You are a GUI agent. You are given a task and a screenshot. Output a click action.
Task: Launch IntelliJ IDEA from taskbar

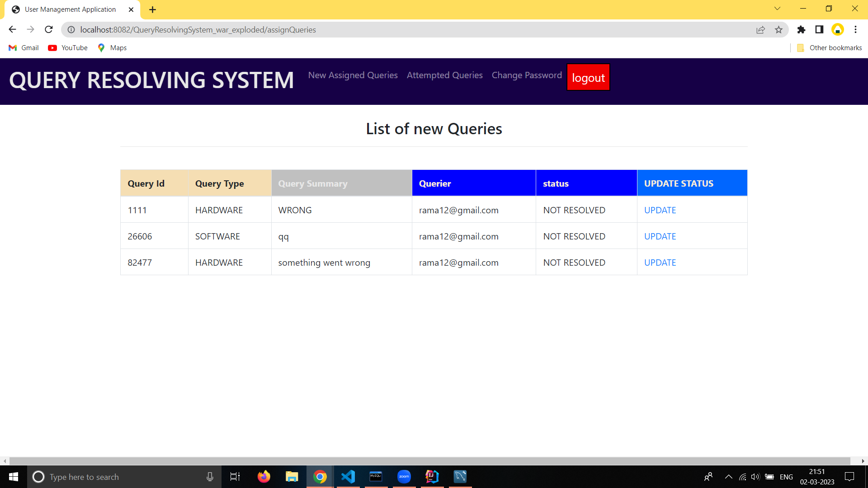click(432, 477)
